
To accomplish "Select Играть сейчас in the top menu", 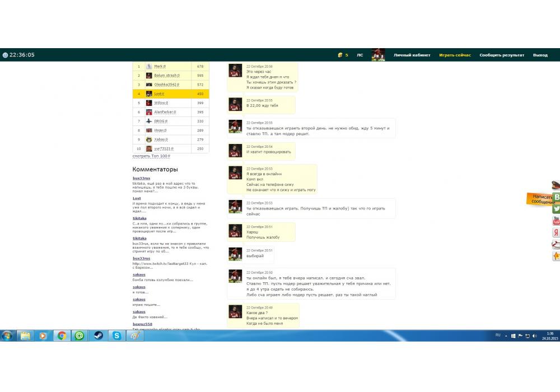I will 455,55.
